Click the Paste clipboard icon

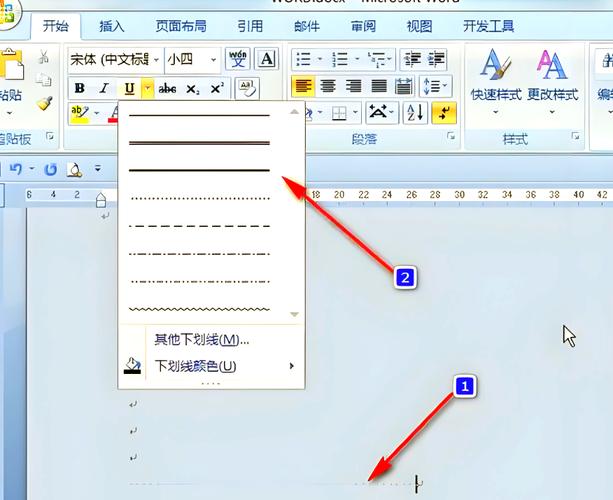[x=11, y=65]
